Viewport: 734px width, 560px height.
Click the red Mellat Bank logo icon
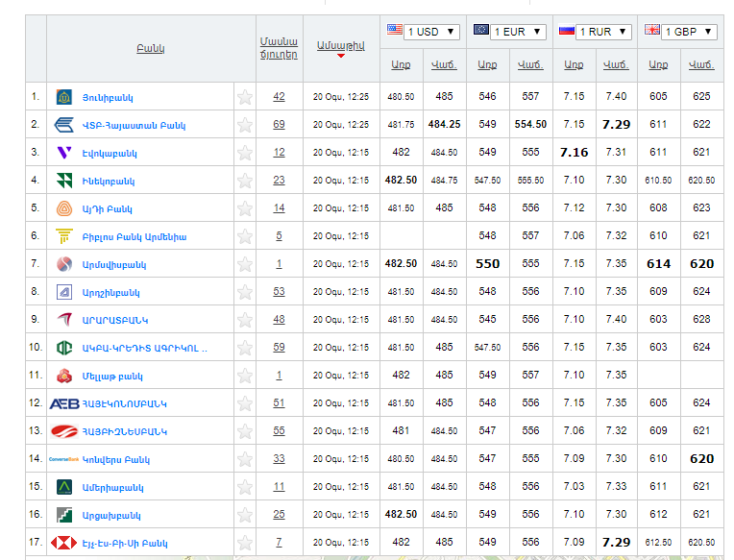click(64, 376)
